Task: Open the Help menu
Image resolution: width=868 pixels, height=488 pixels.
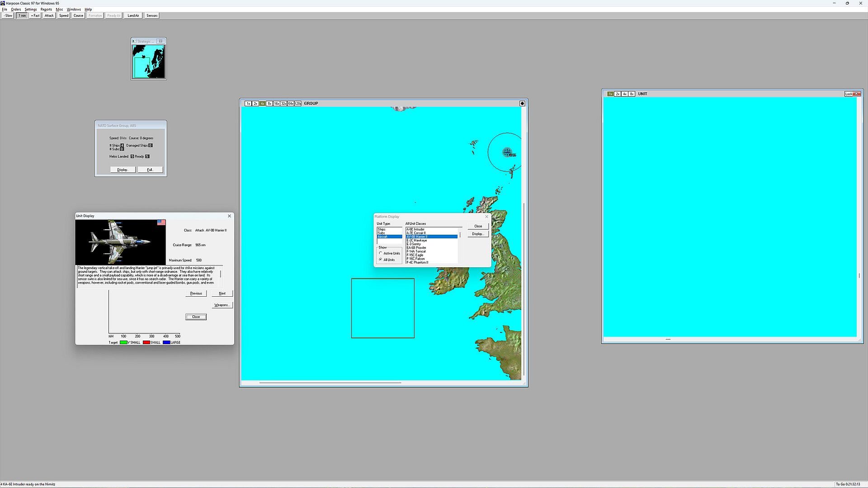Action: click(88, 9)
